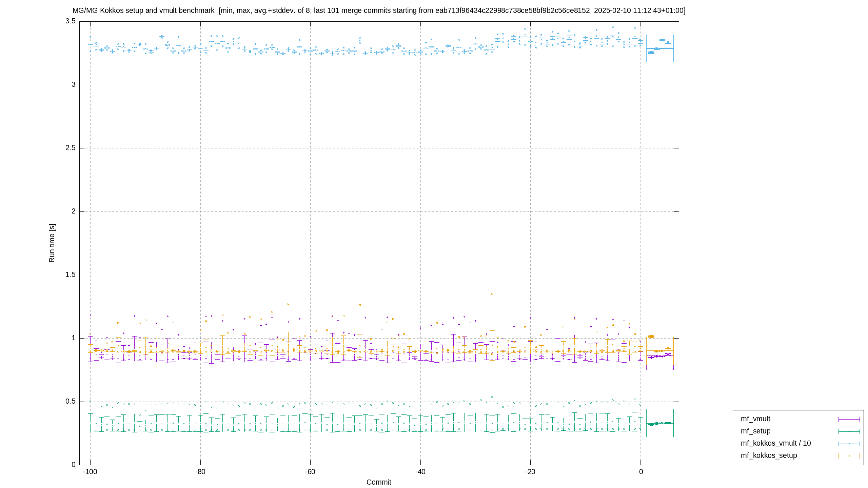Click the orange mf_kokkos_setup legend sample line

click(x=849, y=456)
